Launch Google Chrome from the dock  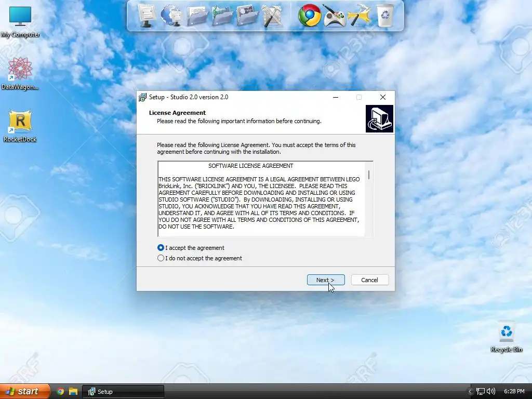[x=309, y=15]
